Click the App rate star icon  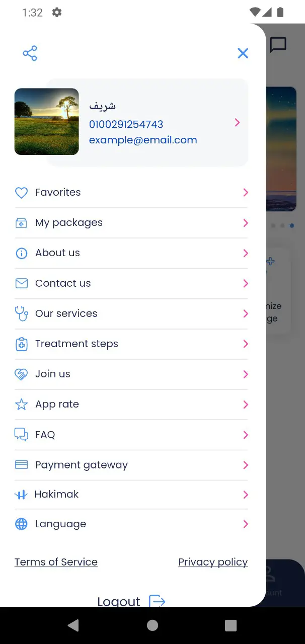click(21, 405)
